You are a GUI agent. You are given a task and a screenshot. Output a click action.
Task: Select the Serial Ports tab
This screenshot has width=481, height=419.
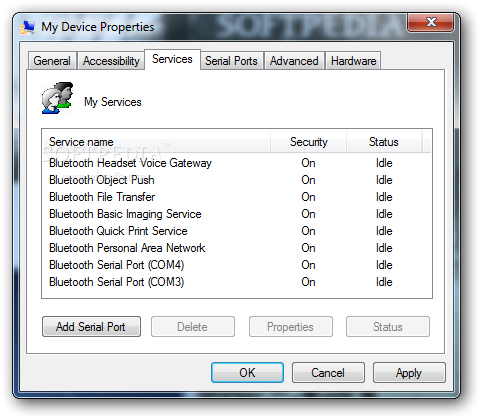coord(231,61)
